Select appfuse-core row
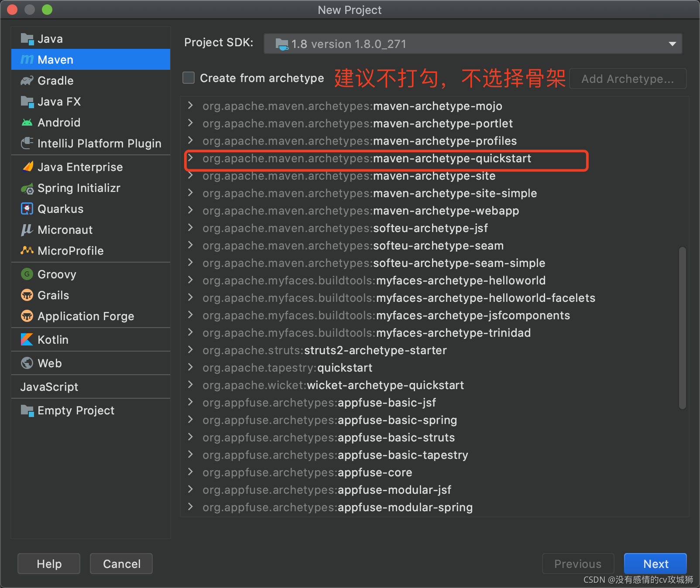 click(x=434, y=472)
